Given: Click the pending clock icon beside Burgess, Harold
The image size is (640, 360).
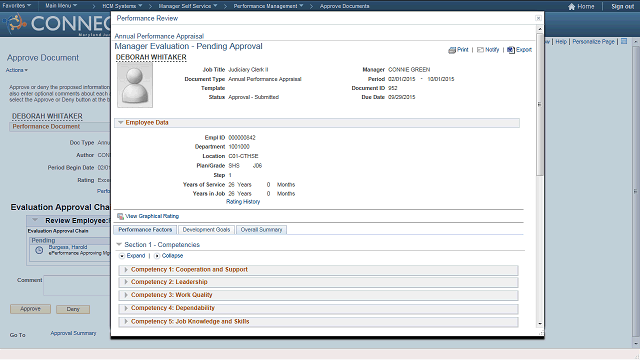Looking at the screenshot, I should tap(39, 250).
